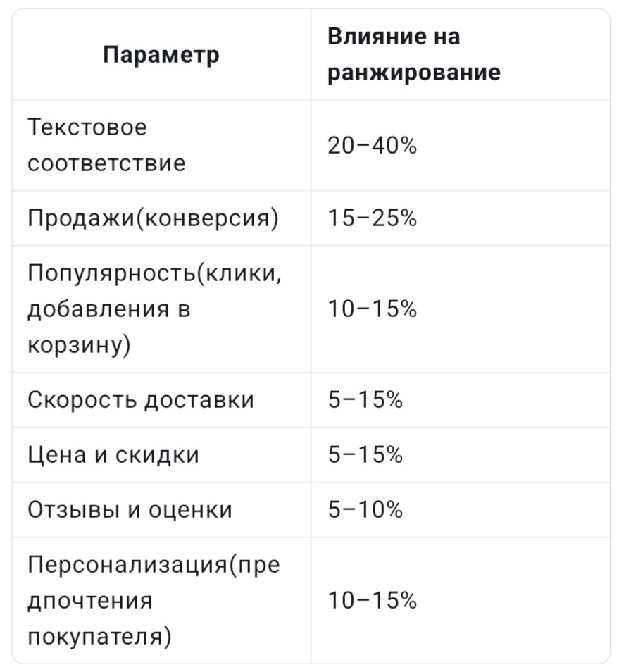Screen dimensions: 619x672
Task: Click the '20–40%' value cell
Action: pyautogui.click(x=372, y=146)
